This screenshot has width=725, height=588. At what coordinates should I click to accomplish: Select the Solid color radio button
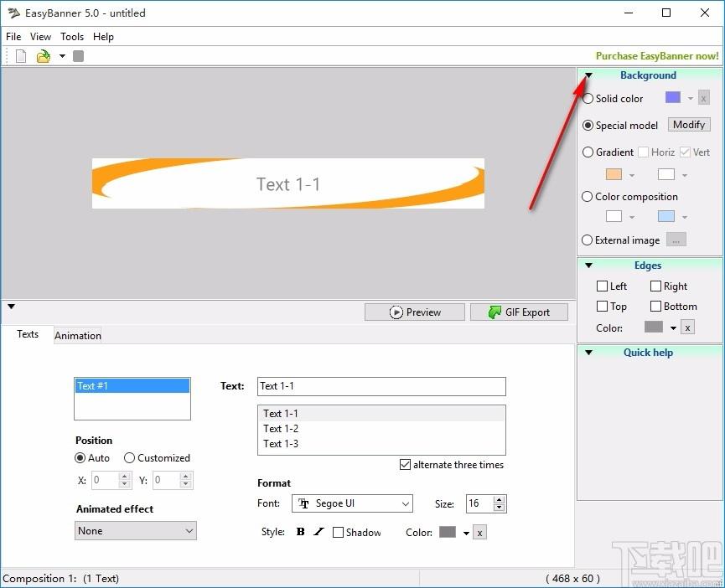point(588,98)
